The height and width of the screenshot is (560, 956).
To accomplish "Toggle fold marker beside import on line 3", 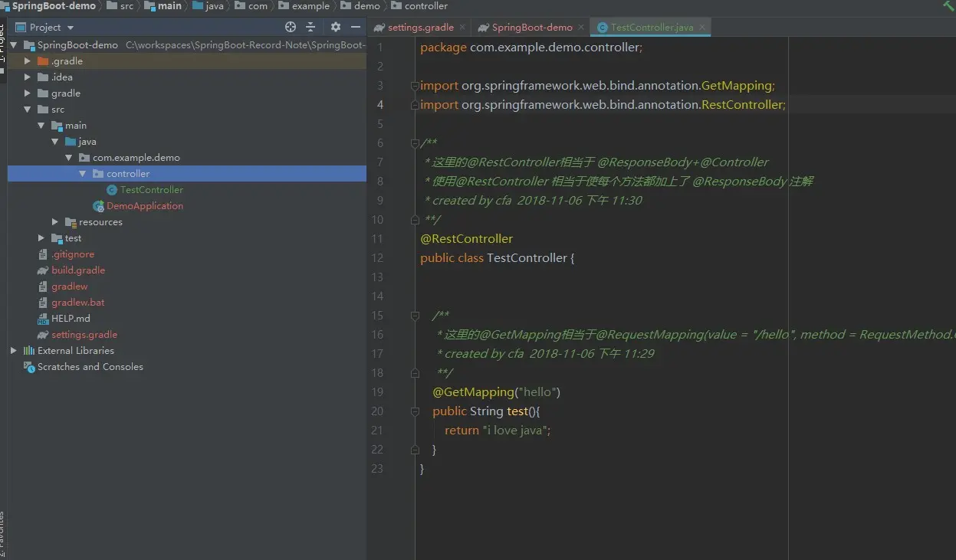I will pyautogui.click(x=415, y=86).
